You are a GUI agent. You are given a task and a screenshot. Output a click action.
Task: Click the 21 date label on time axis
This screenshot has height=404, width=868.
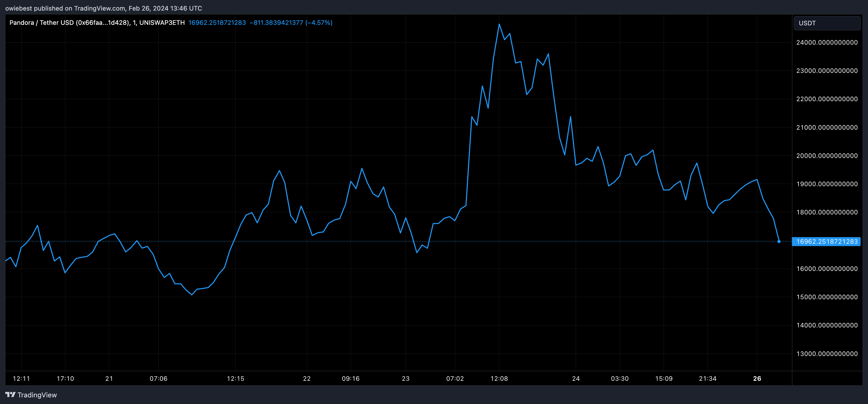click(109, 378)
